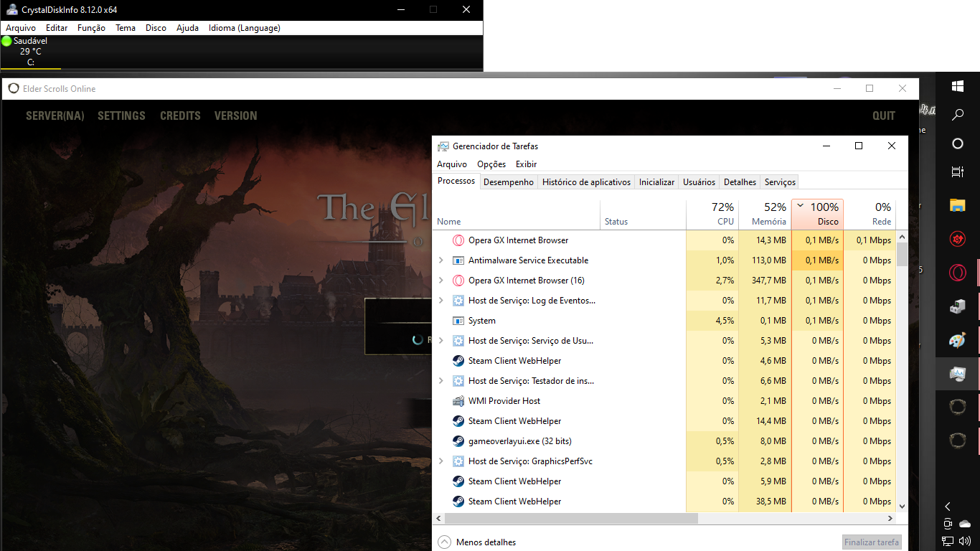Image resolution: width=980 pixels, height=551 pixels.
Task: Open taskbar Search magnifier
Action: tap(958, 115)
